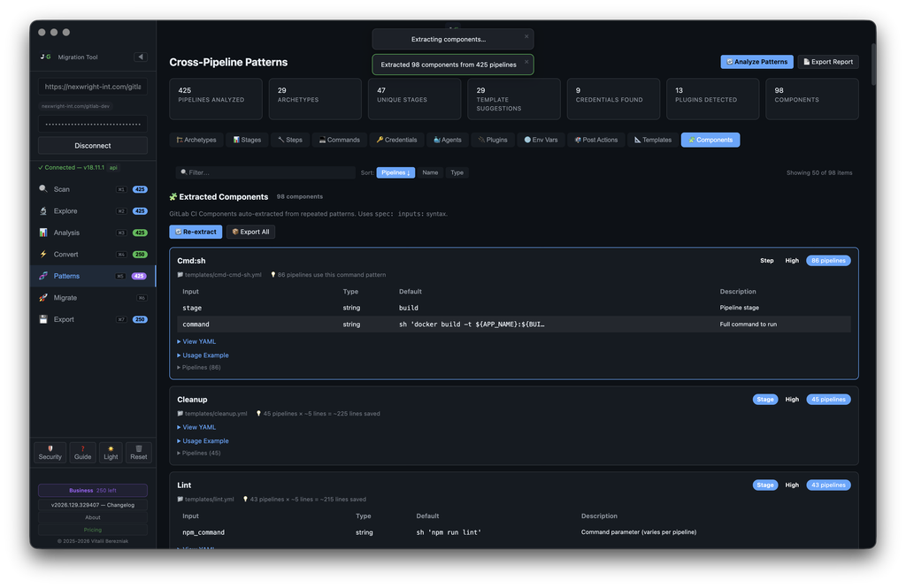Viewport: 906px width, 588px height.
Task: Click the 43 pipelines badge on Lint
Action: point(828,485)
